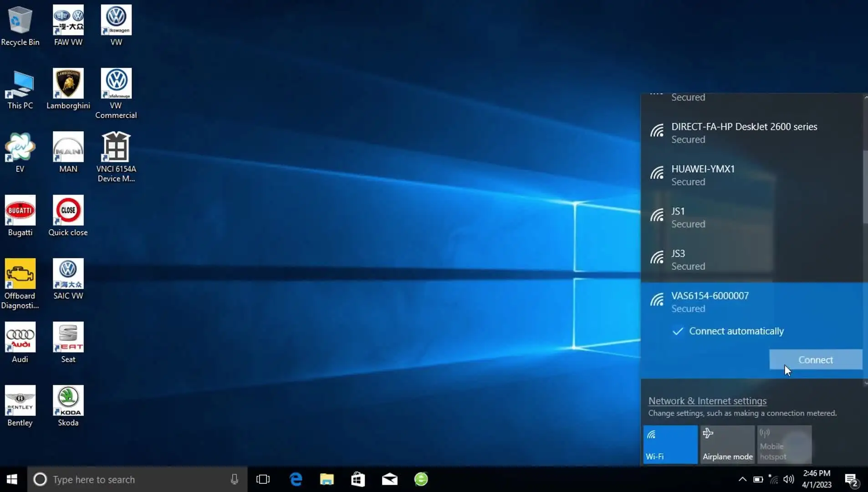
Task: Check battery status in system tray
Action: coord(758,479)
